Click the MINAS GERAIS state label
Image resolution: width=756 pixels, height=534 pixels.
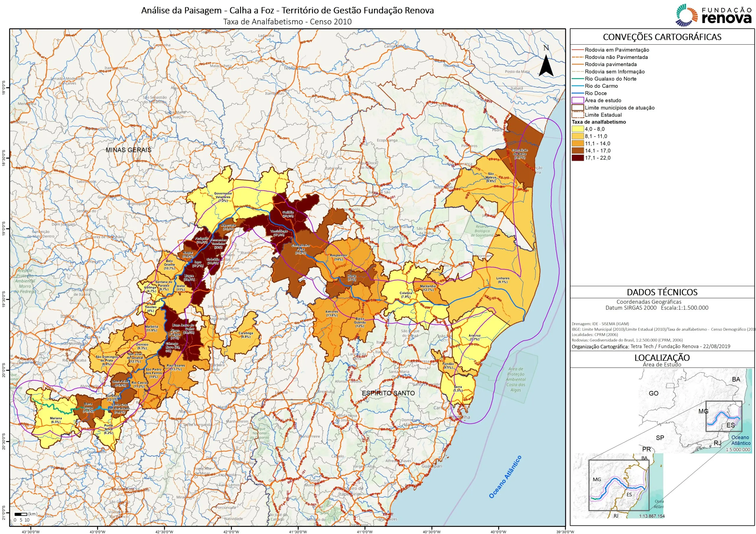coord(128,150)
